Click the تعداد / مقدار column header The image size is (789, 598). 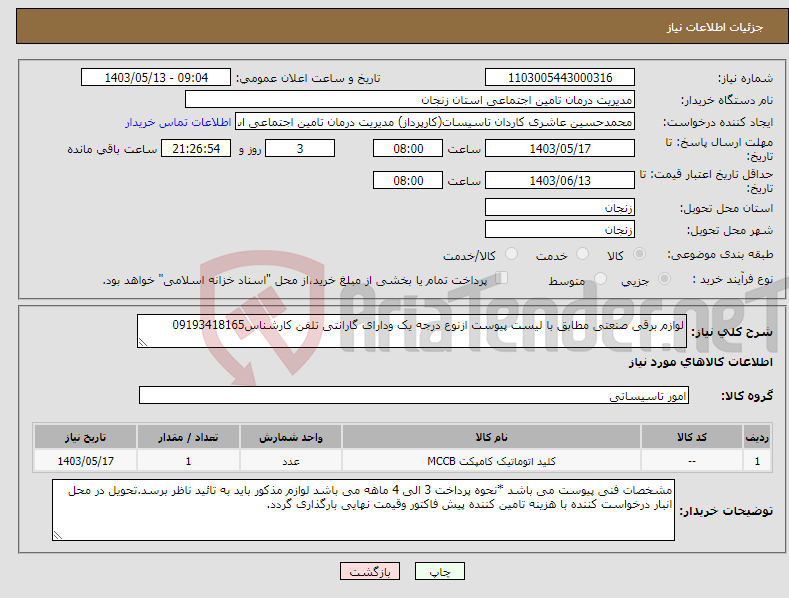[188, 437]
